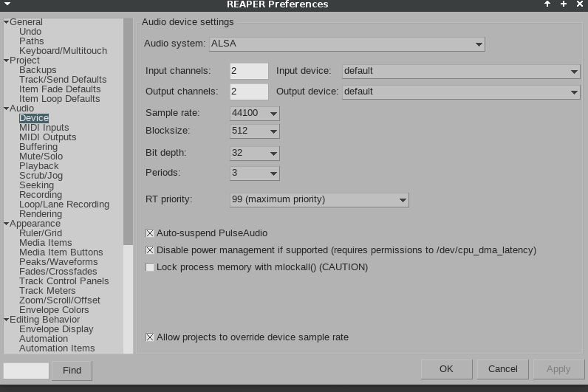Viewport: 588px width, 392px height.
Task: Uncheck Allow projects to override sample rate
Action: [x=151, y=337]
